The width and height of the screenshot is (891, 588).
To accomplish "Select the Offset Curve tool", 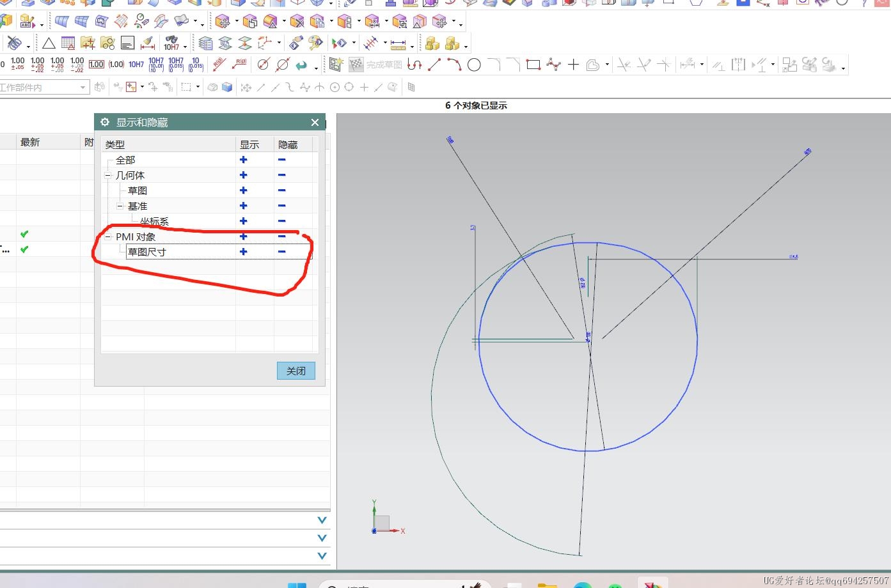I will 593,65.
